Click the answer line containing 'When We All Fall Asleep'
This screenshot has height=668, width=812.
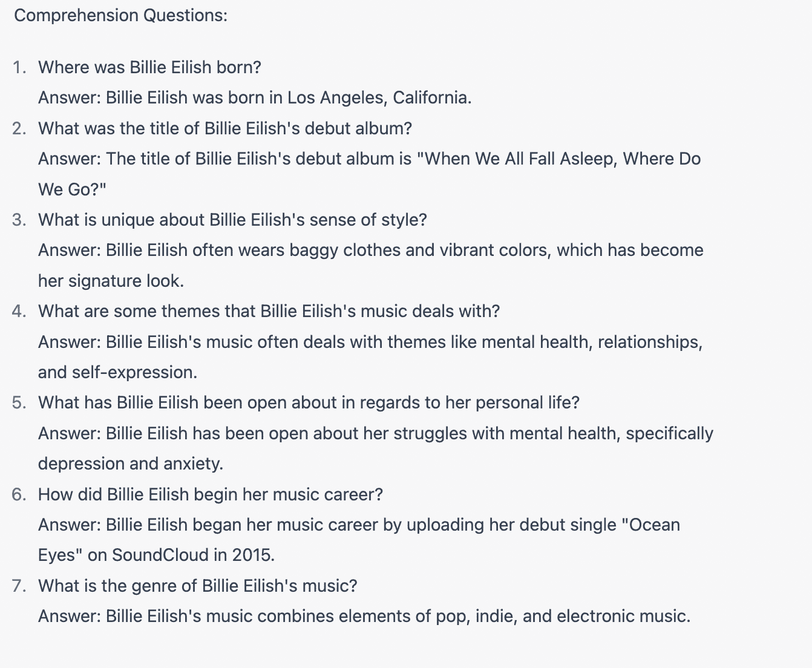pyautogui.click(x=369, y=159)
